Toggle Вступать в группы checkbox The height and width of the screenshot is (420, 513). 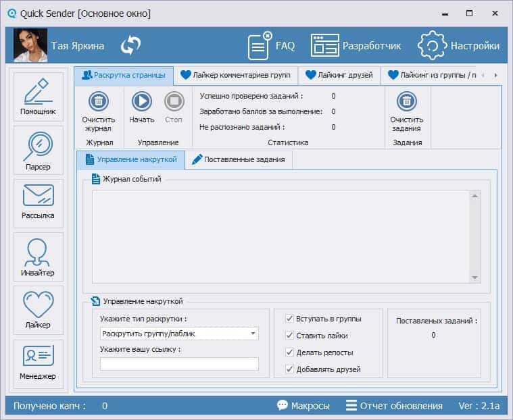(289, 318)
